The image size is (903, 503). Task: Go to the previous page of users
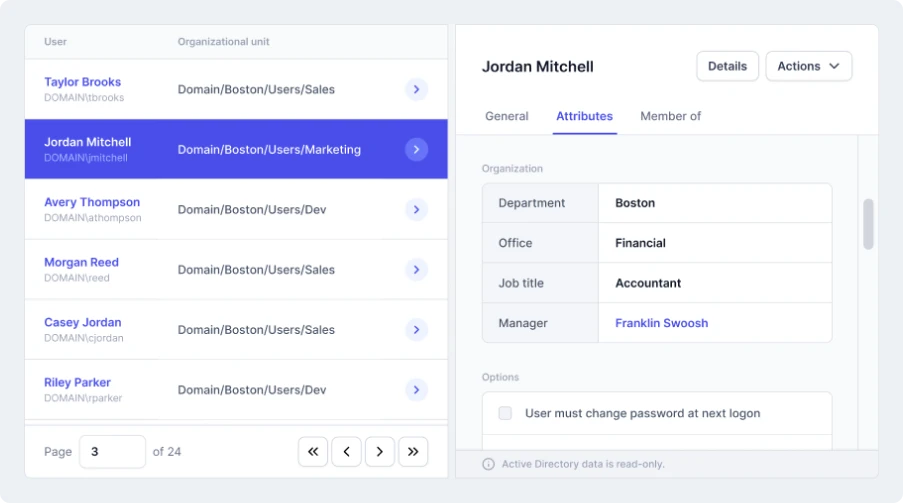[x=346, y=452]
